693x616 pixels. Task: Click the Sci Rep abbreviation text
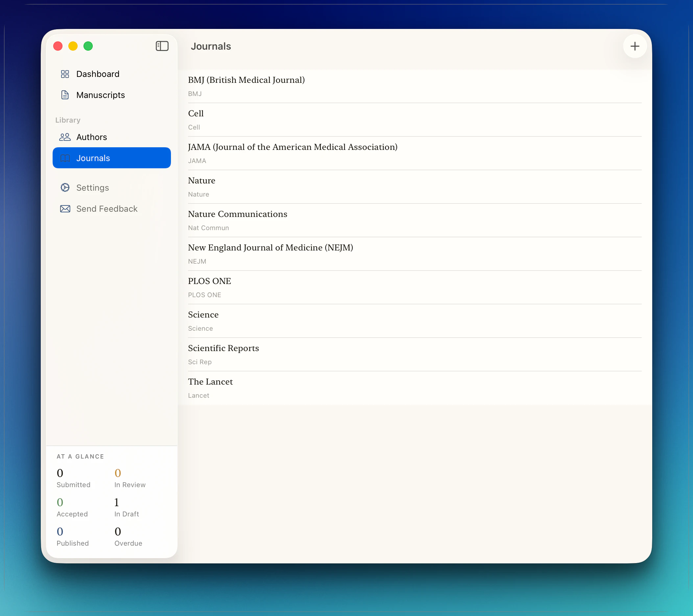tap(200, 362)
